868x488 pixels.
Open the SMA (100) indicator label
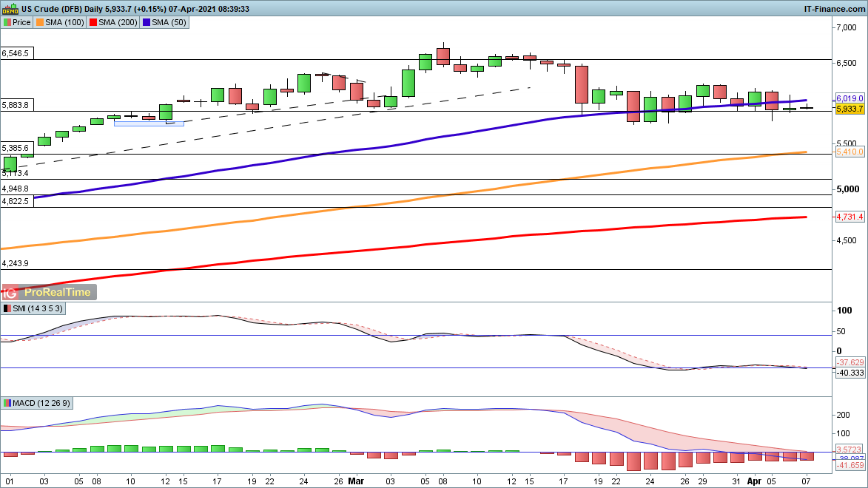click(65, 22)
